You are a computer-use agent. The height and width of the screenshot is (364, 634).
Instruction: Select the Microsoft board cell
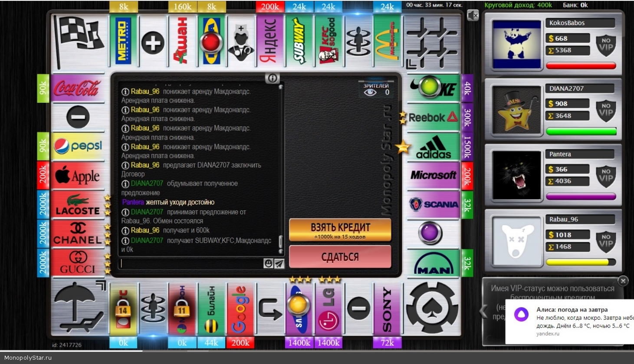433,176
